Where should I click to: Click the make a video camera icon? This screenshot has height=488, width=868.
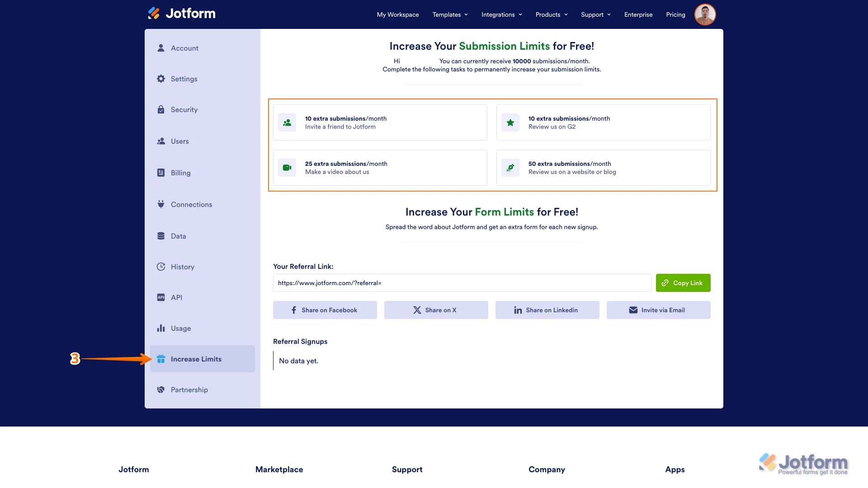[287, 168]
